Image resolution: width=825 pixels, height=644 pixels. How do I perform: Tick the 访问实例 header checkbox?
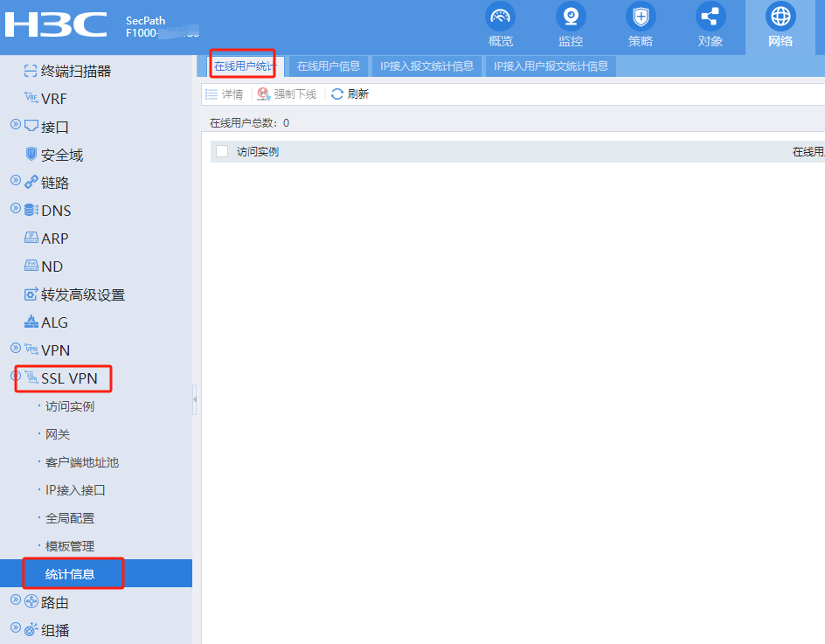pos(222,151)
